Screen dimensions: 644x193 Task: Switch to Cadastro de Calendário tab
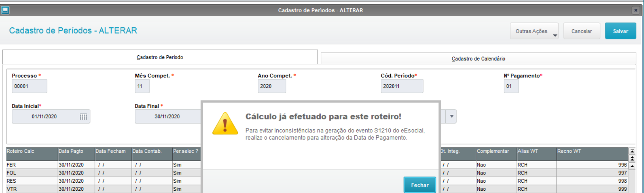coord(478,59)
